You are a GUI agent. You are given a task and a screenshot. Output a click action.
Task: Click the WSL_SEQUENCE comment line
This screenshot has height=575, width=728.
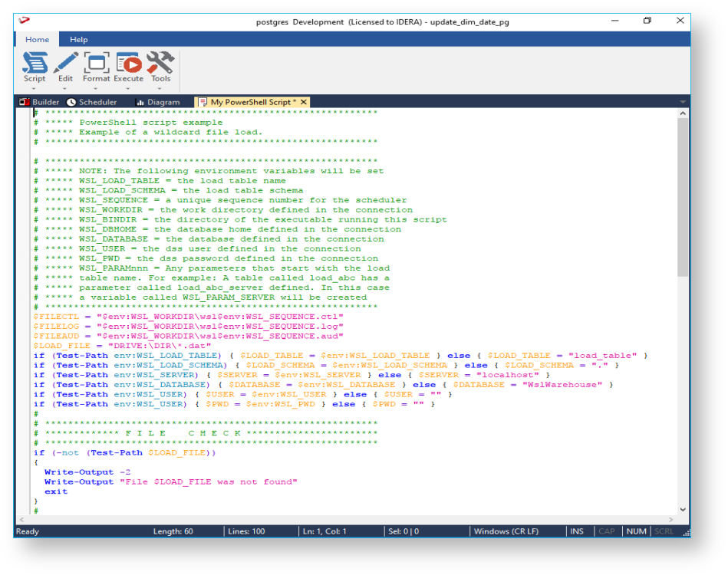tap(220, 200)
